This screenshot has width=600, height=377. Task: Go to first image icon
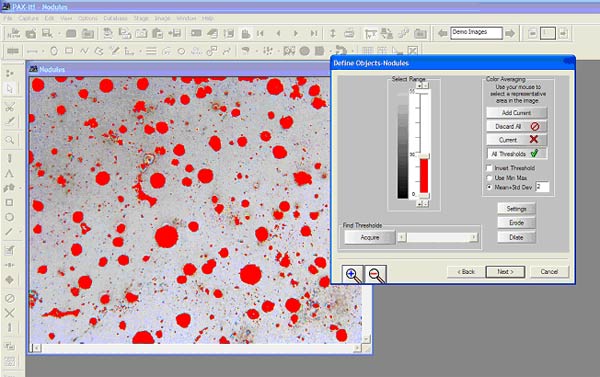pos(261,34)
